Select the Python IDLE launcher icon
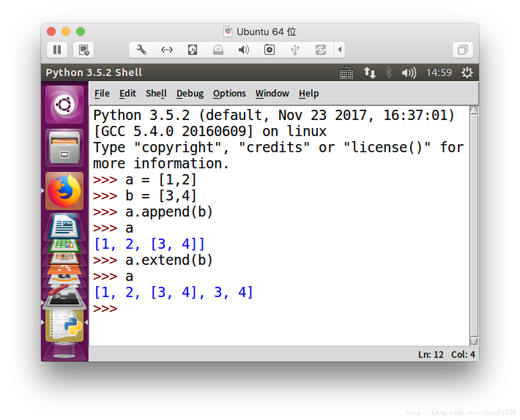 64,325
